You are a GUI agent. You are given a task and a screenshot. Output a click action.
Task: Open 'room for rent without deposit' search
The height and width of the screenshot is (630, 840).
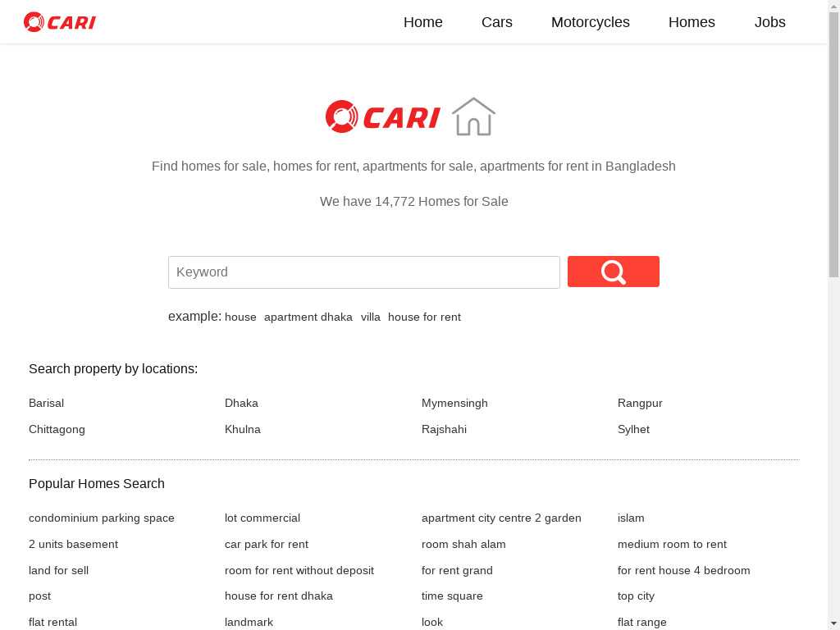pyautogui.click(x=299, y=571)
